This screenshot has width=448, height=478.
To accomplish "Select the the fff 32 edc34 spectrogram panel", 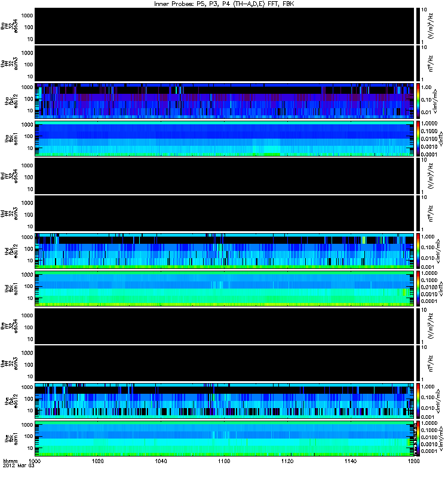I will [x=225, y=326].
